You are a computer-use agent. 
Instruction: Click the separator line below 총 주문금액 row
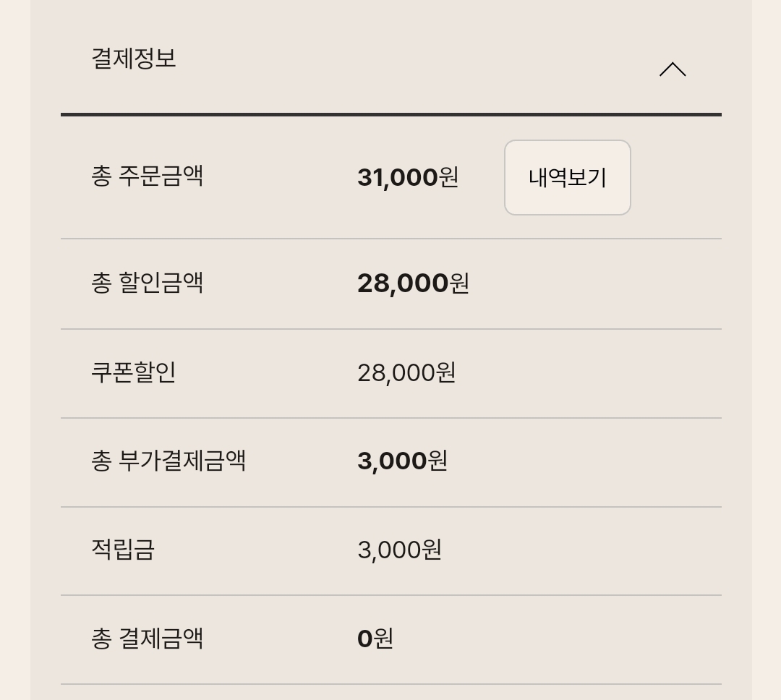391,235
